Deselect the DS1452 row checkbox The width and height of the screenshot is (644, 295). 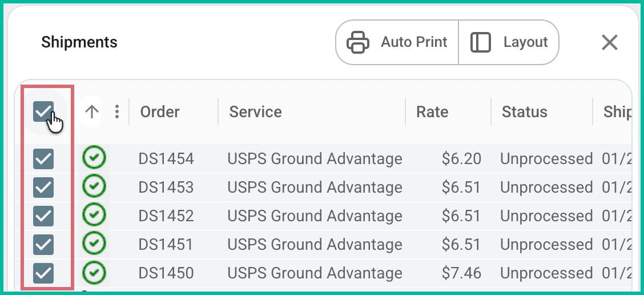44,216
